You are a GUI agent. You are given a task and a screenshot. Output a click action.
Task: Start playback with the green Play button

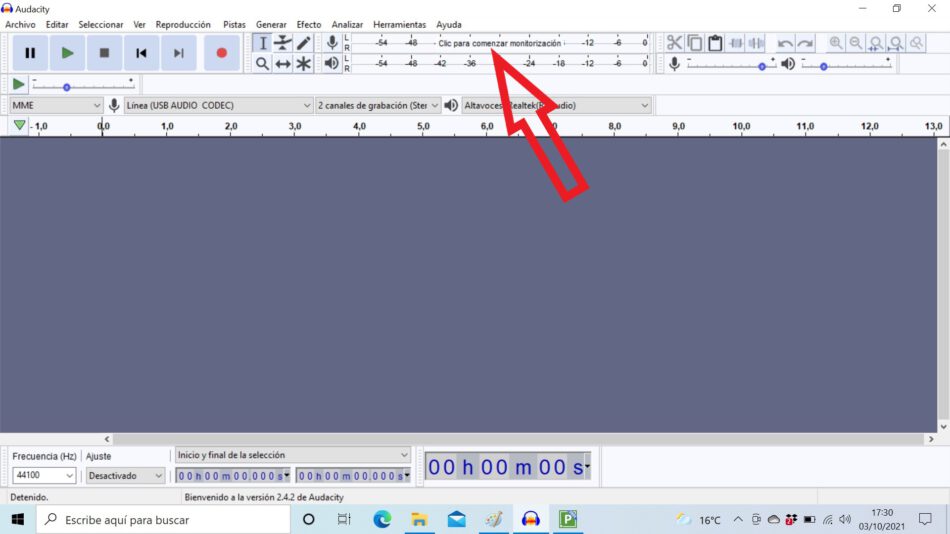coord(67,53)
